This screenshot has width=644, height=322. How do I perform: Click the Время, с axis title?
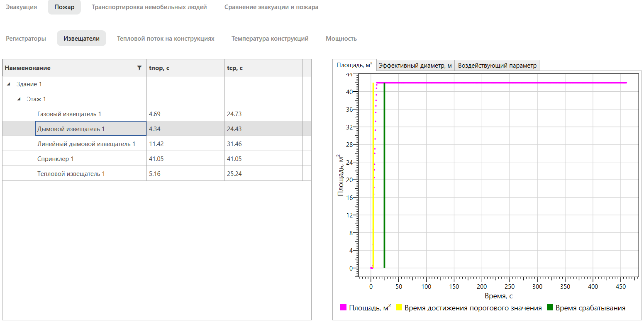click(498, 296)
